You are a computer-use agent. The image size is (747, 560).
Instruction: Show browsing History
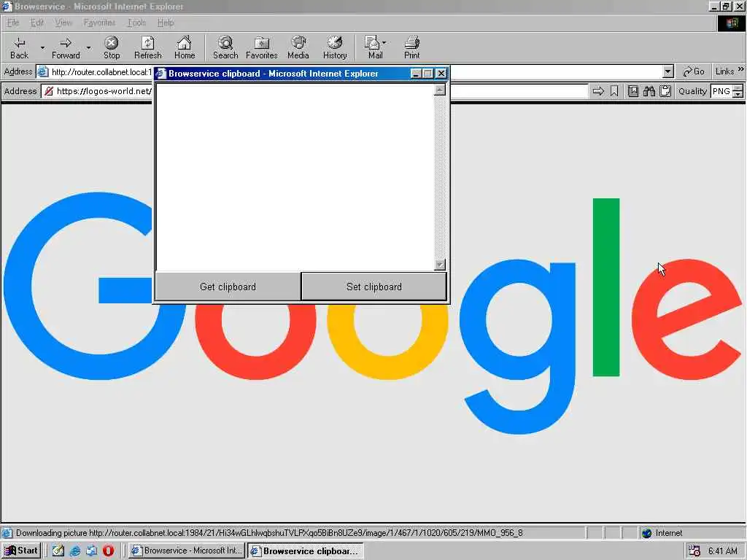(x=335, y=47)
